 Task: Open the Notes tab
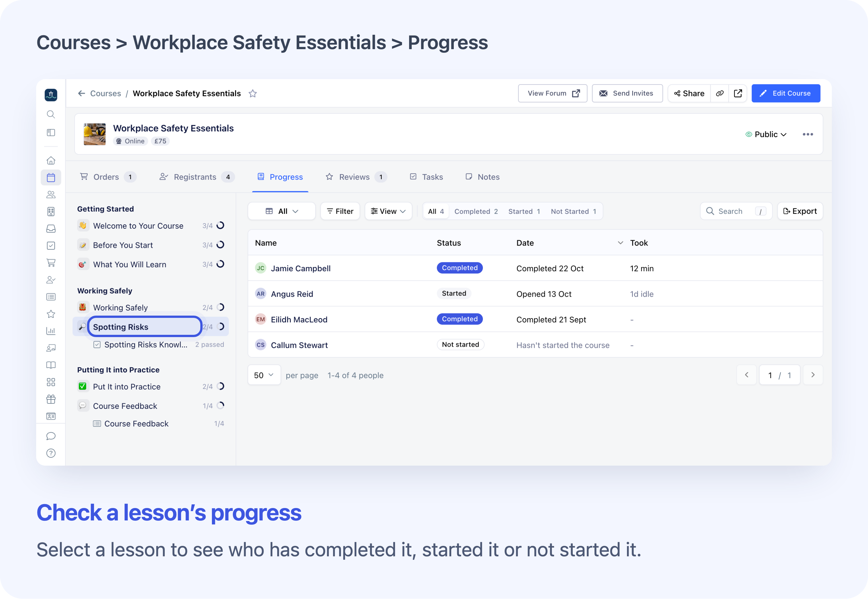(482, 177)
